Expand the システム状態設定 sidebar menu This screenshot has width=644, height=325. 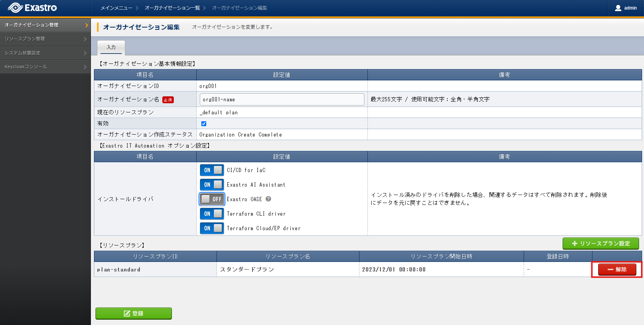[x=45, y=53]
